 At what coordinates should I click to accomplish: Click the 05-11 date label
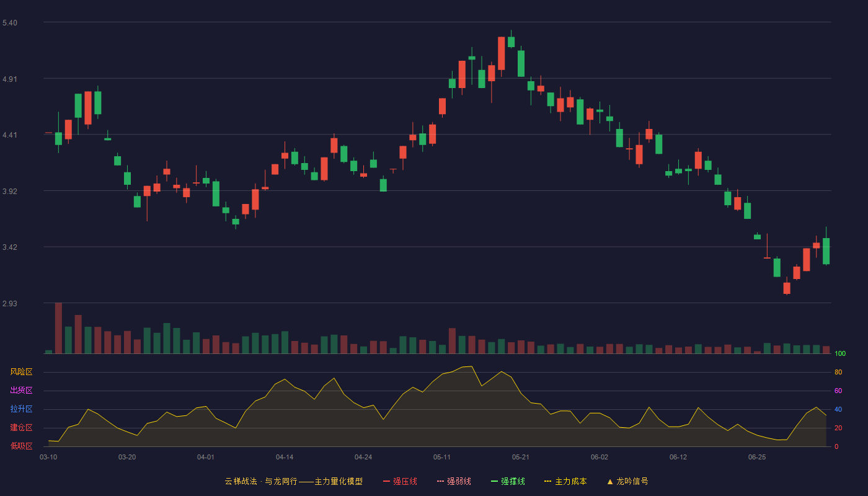(x=442, y=457)
